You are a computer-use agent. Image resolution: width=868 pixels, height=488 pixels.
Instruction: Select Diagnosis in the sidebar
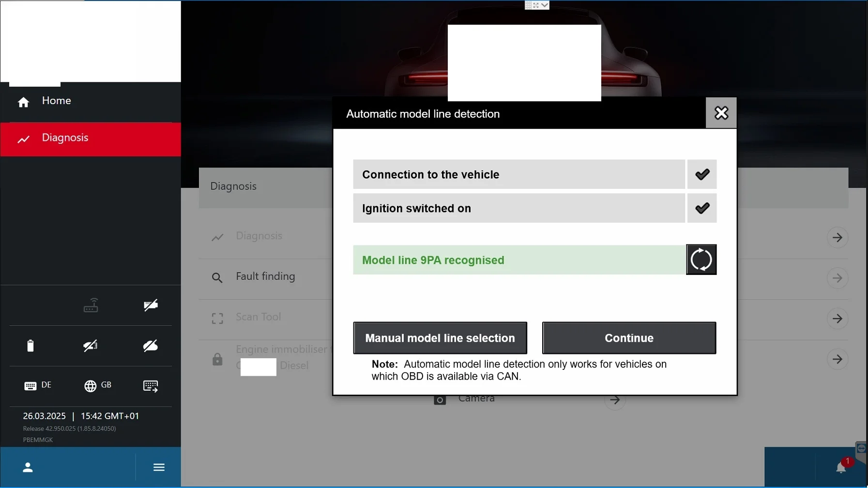coord(91,139)
